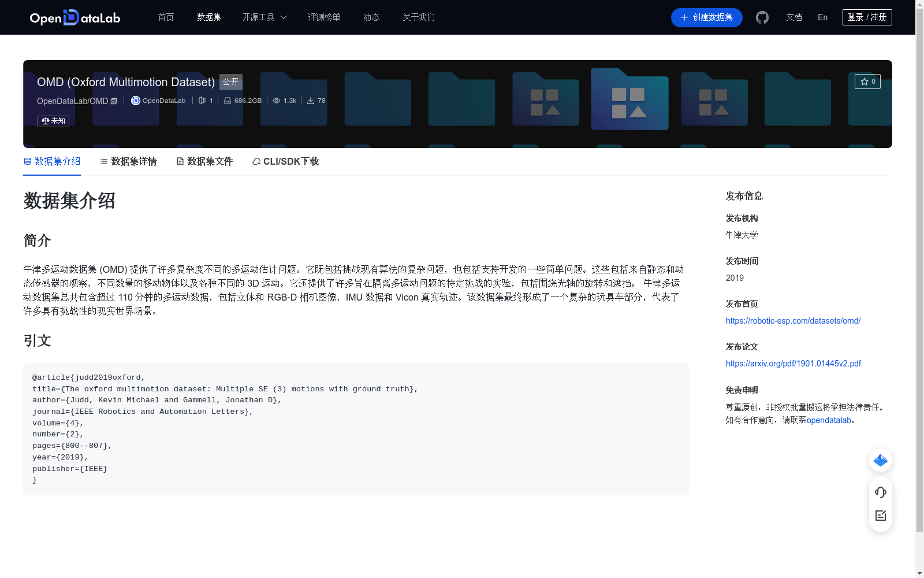Click the 发布时间 value 2019

point(735,278)
